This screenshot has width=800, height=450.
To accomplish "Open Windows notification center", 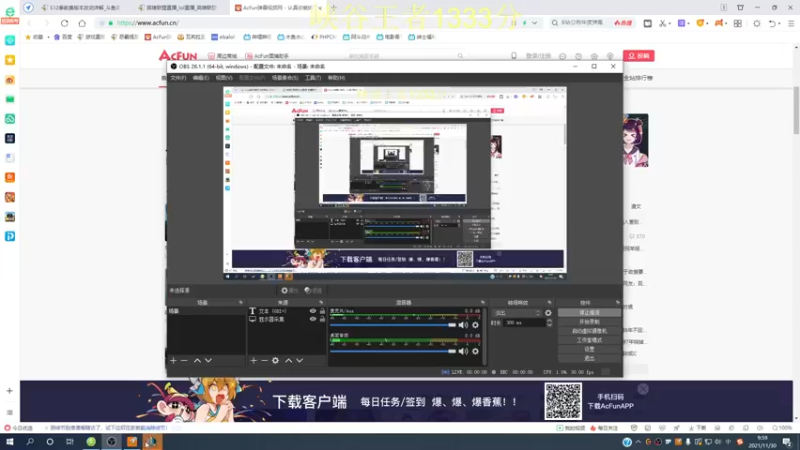I will tap(787, 442).
